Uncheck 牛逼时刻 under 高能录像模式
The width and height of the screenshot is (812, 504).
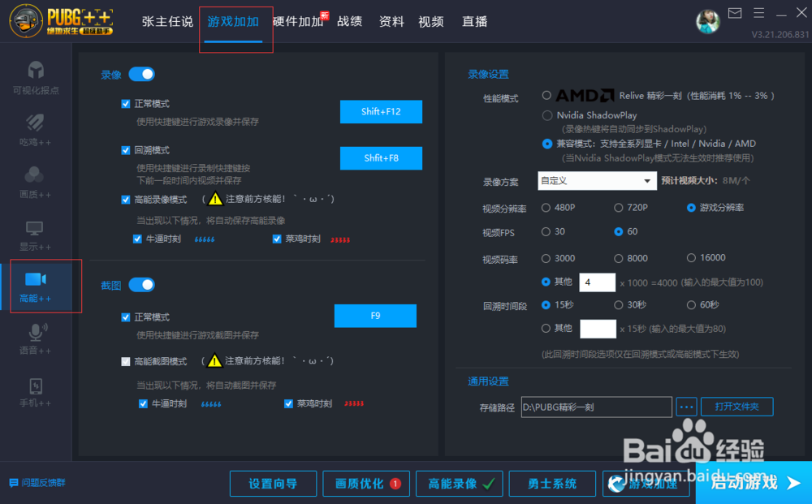[x=137, y=239]
